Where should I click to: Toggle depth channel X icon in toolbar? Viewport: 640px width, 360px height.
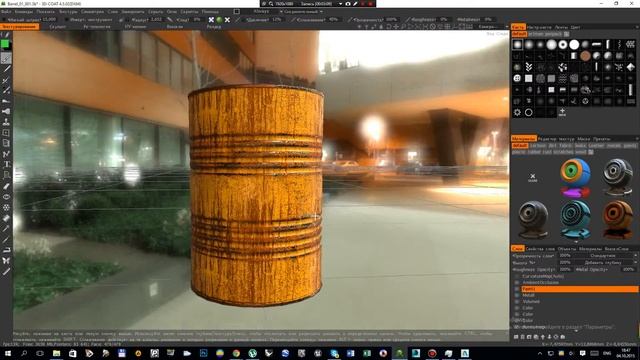[211, 19]
